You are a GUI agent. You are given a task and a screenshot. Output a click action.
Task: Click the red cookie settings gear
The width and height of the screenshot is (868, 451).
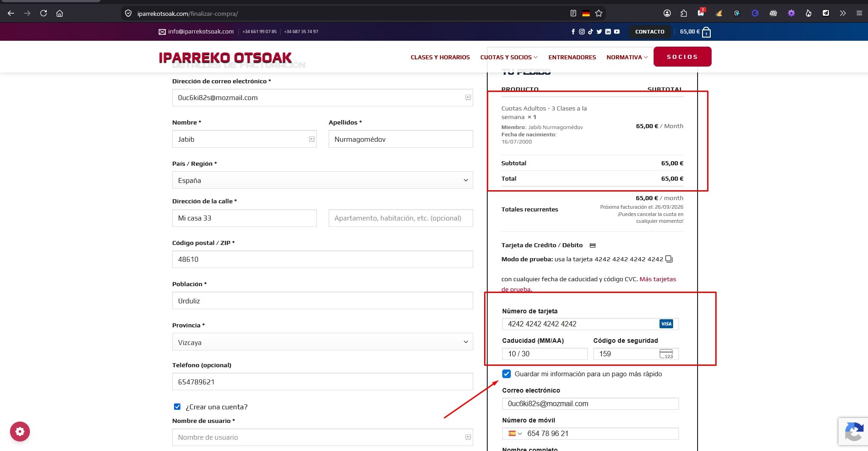pyautogui.click(x=20, y=432)
